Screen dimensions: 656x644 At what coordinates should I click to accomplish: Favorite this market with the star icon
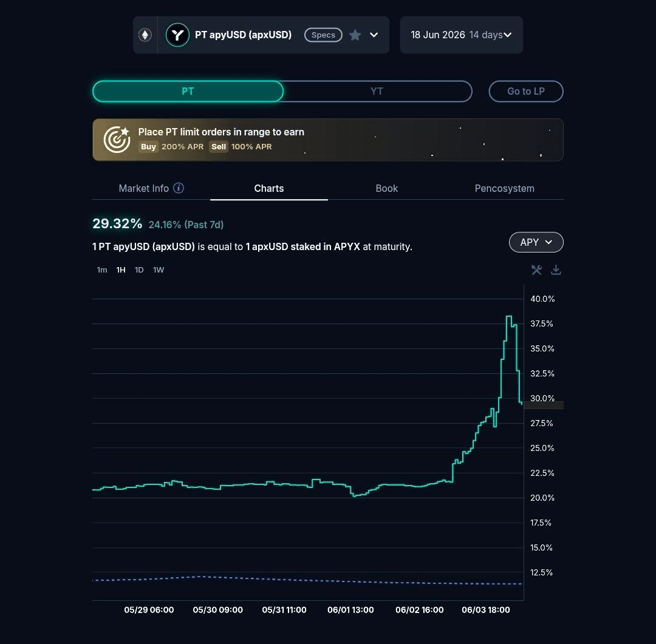pyautogui.click(x=355, y=35)
